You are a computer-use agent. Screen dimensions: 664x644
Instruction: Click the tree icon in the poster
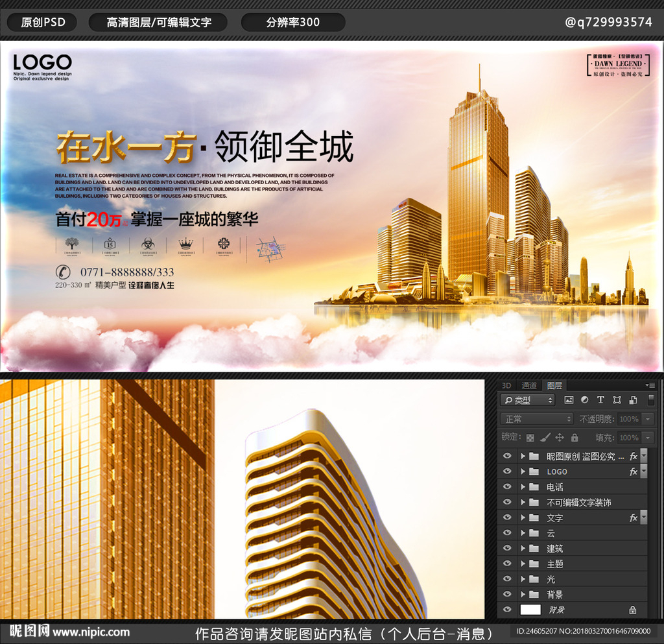[x=72, y=244]
